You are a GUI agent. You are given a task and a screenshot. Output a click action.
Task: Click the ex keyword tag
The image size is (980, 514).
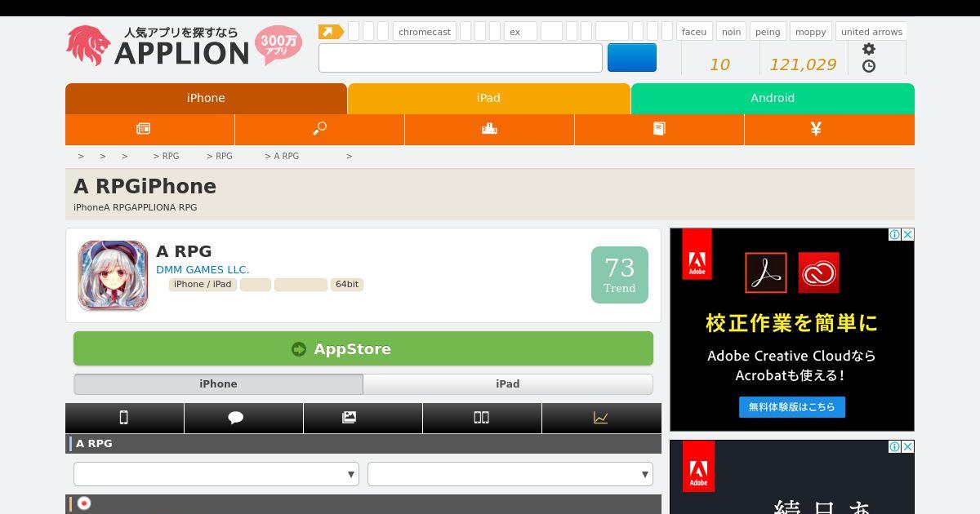coord(520,32)
